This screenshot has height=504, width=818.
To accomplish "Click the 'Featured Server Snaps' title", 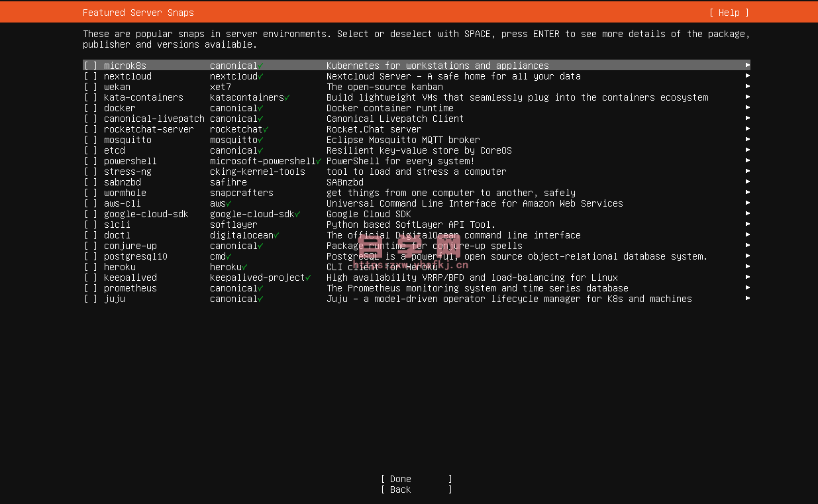I will 138,13.
